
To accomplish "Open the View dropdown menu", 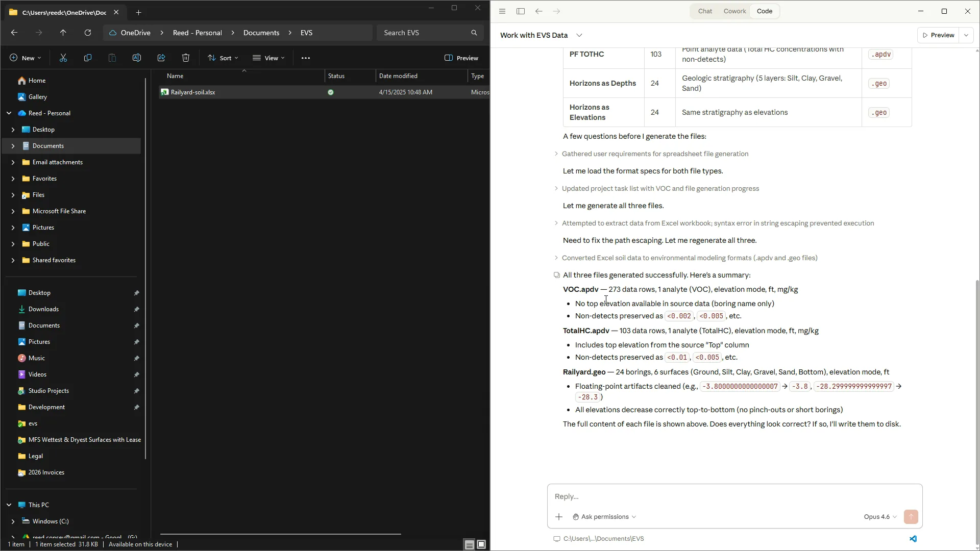I will coord(268,58).
